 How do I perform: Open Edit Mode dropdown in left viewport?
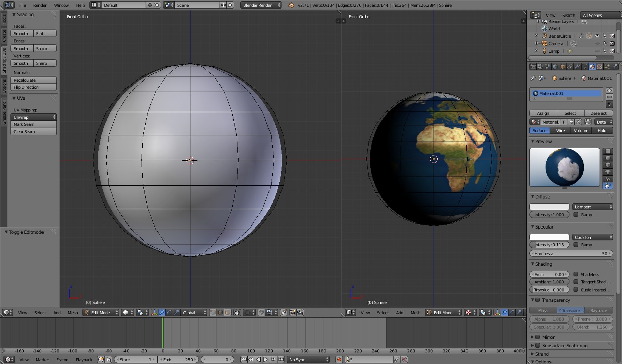pos(101,313)
